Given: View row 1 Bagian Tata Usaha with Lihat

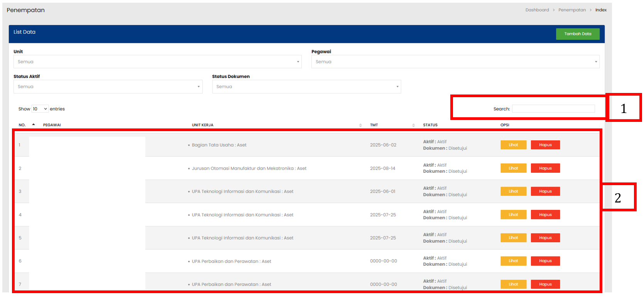Looking at the screenshot, I should 513,145.
